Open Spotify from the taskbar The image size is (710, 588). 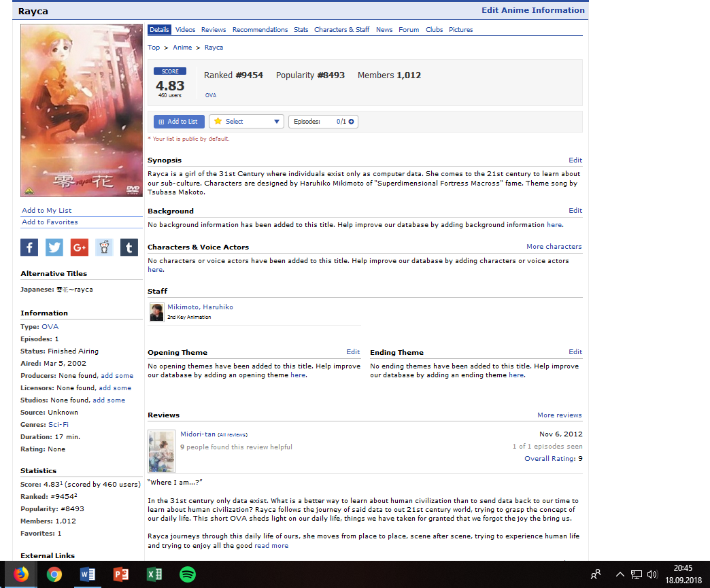(x=188, y=574)
